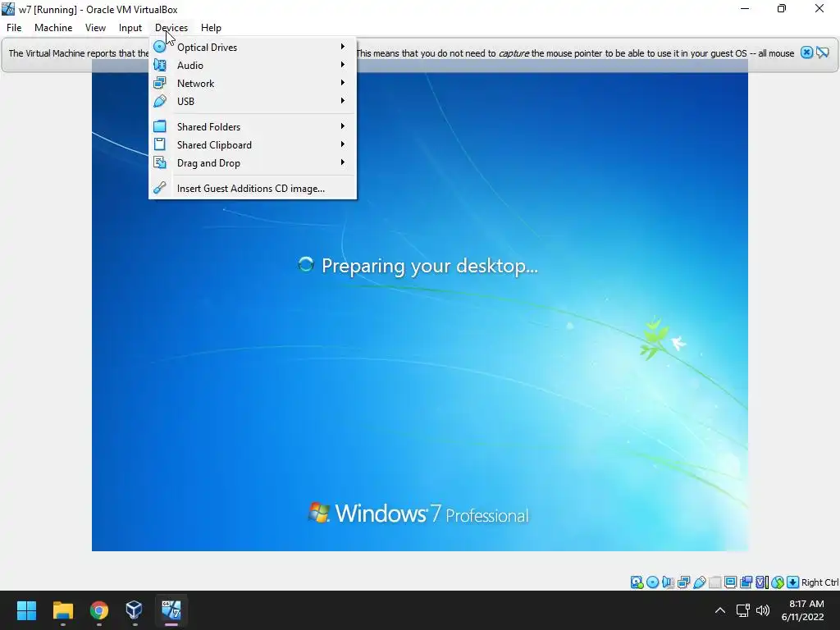Click the display status bar indicator
The image size is (840, 630).
[730, 582]
